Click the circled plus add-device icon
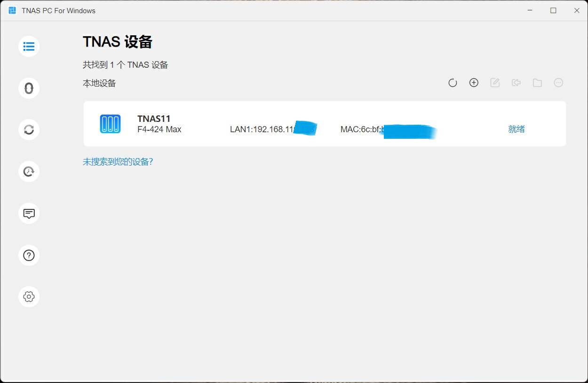588x383 pixels. point(474,83)
